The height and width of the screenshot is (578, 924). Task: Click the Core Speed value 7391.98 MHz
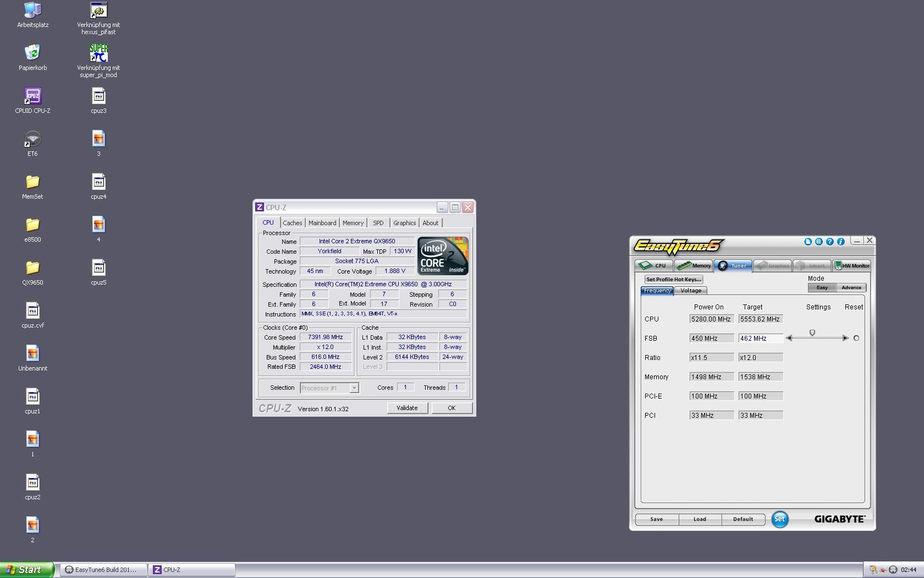point(326,337)
